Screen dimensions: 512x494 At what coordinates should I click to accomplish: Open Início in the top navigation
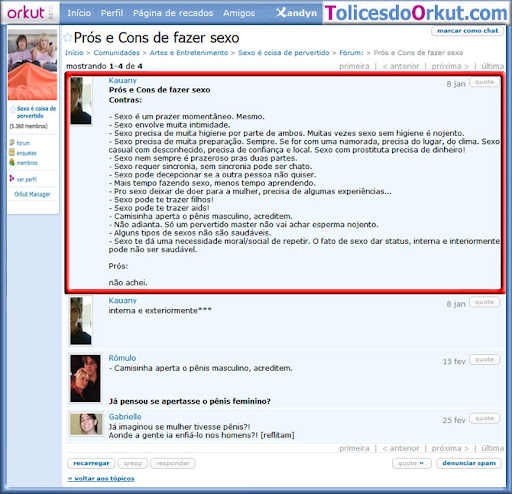[79, 13]
